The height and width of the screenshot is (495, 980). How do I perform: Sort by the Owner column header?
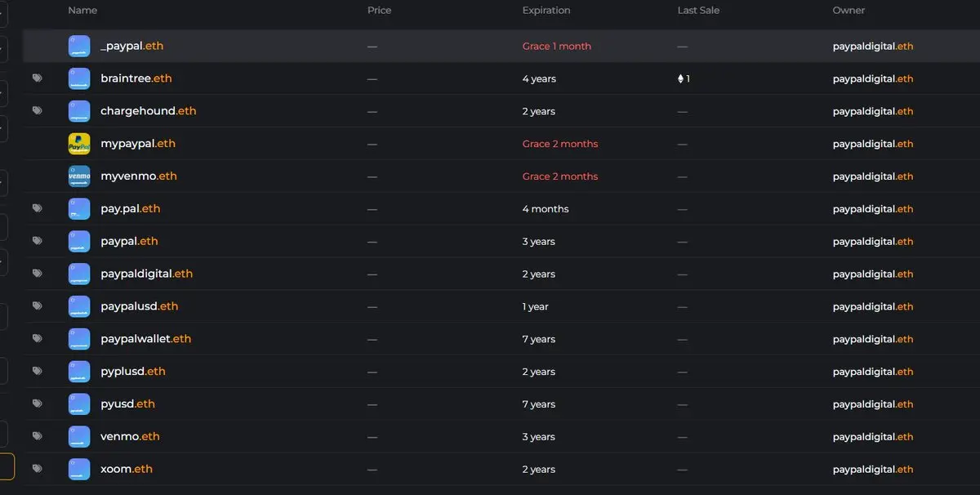click(x=849, y=11)
